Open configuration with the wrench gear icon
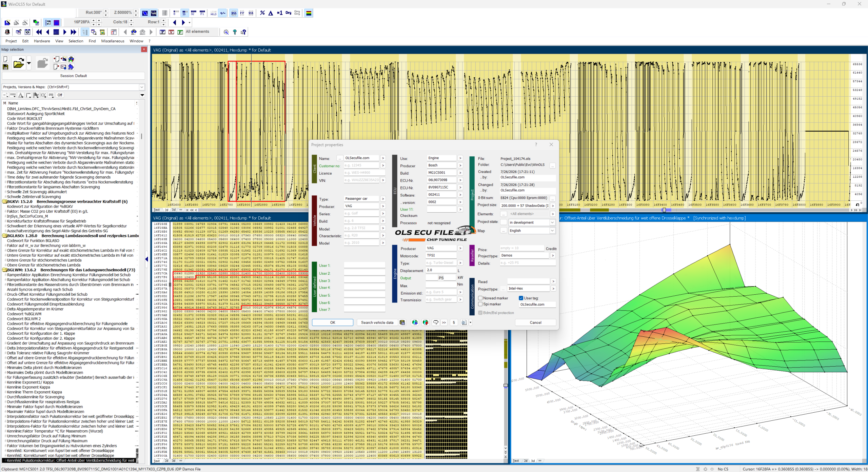The image size is (868, 472). click(x=226, y=32)
